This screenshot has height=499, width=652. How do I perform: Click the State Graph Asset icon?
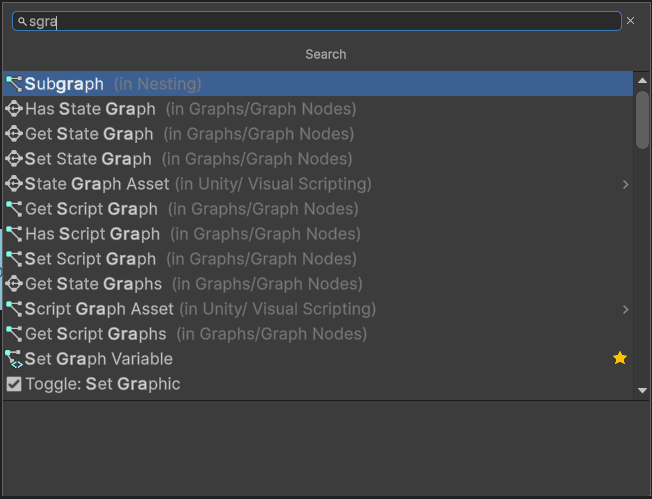point(14,184)
